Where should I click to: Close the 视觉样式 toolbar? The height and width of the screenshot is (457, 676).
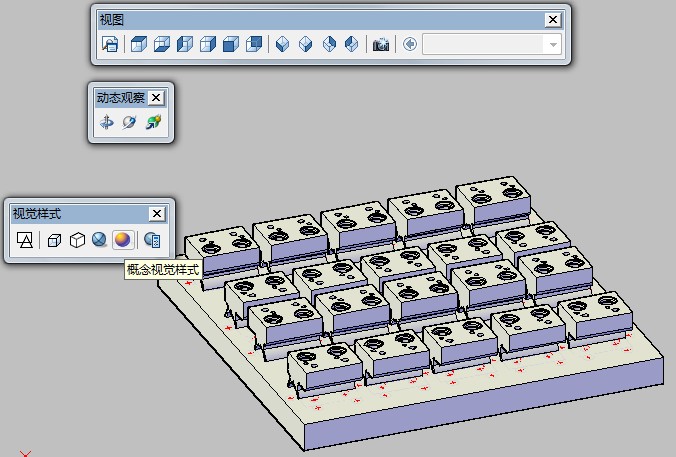click(x=157, y=213)
